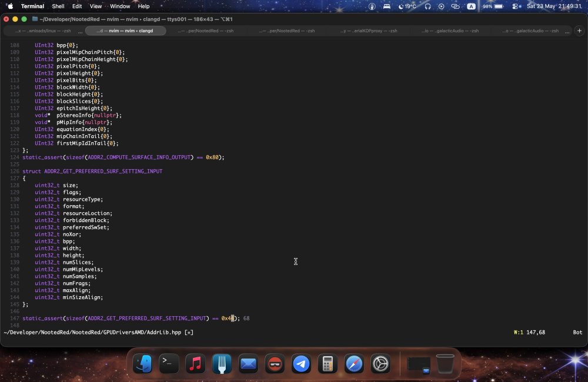Click the 0x80 static_assert line
Image resolution: width=588 pixels, height=382 pixels.
coord(123,158)
